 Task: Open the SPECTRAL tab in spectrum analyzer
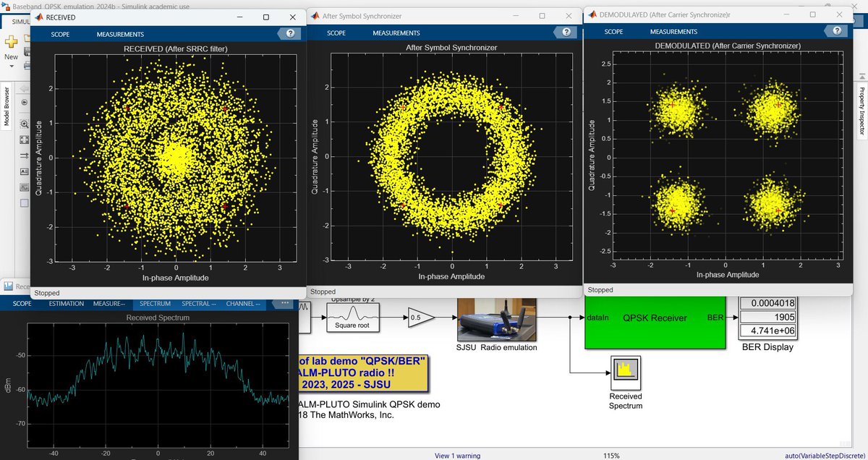click(199, 304)
